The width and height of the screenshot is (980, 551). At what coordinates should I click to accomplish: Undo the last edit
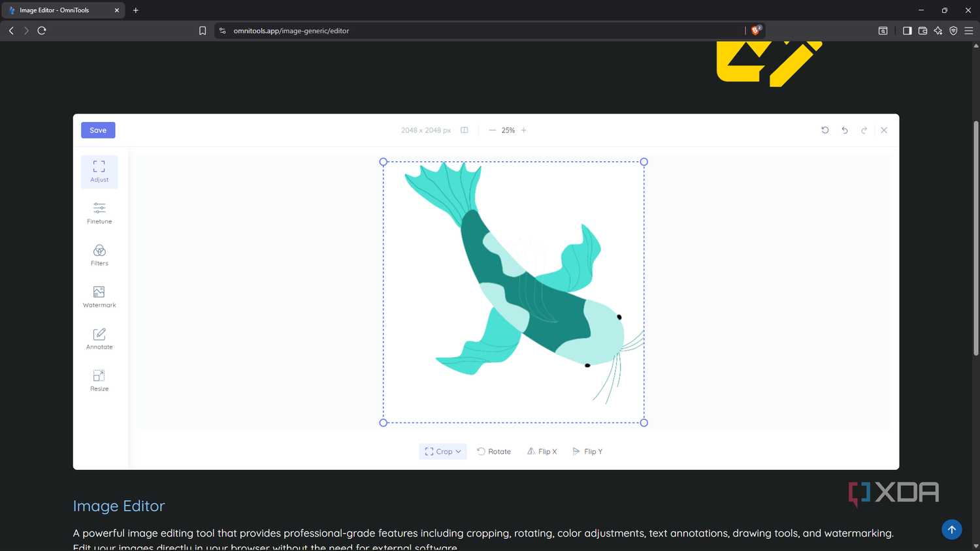pos(845,130)
